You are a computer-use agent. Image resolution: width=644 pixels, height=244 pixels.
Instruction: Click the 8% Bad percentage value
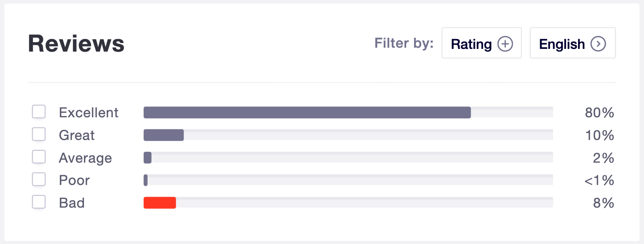pos(603,203)
